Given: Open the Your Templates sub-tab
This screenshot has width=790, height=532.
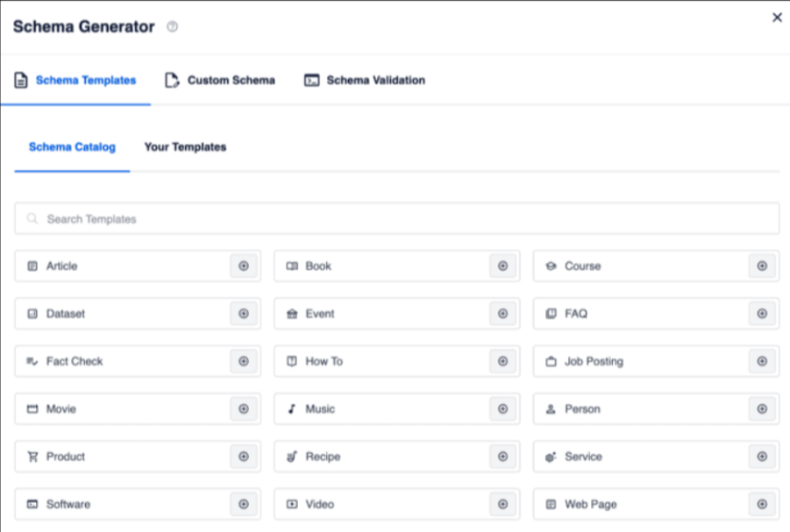Looking at the screenshot, I should pos(185,147).
